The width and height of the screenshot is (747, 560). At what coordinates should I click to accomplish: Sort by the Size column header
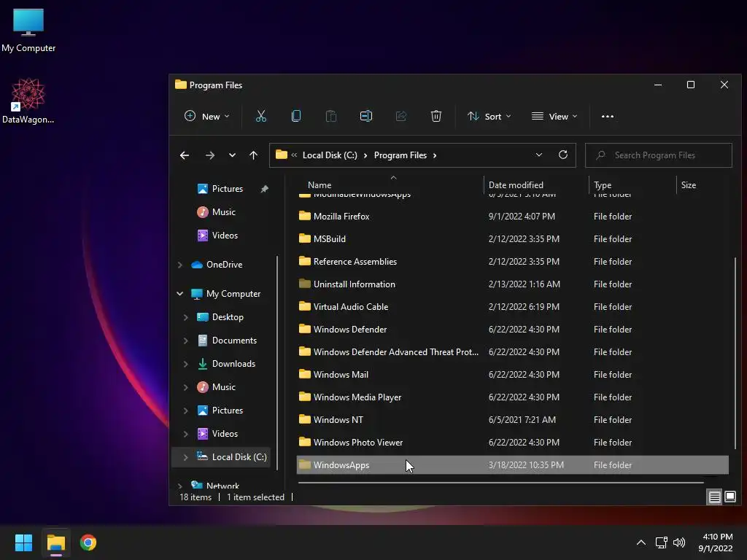pos(688,185)
